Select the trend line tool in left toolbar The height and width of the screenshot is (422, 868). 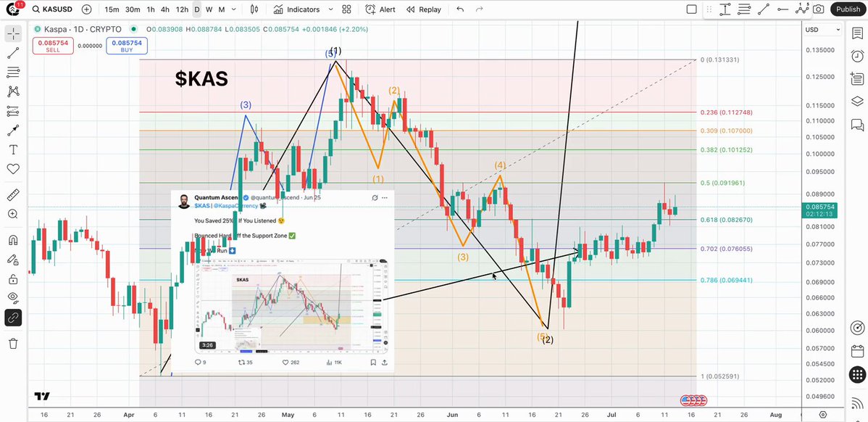(x=13, y=53)
